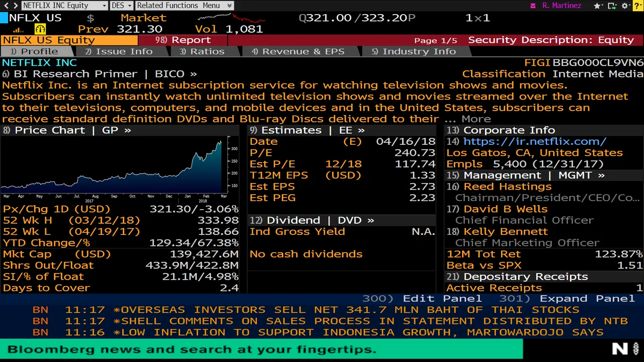Viewport: 644px width, 362px height.
Task: Click the yellow gauge icon under NFLX US
Action: [x=40, y=29]
